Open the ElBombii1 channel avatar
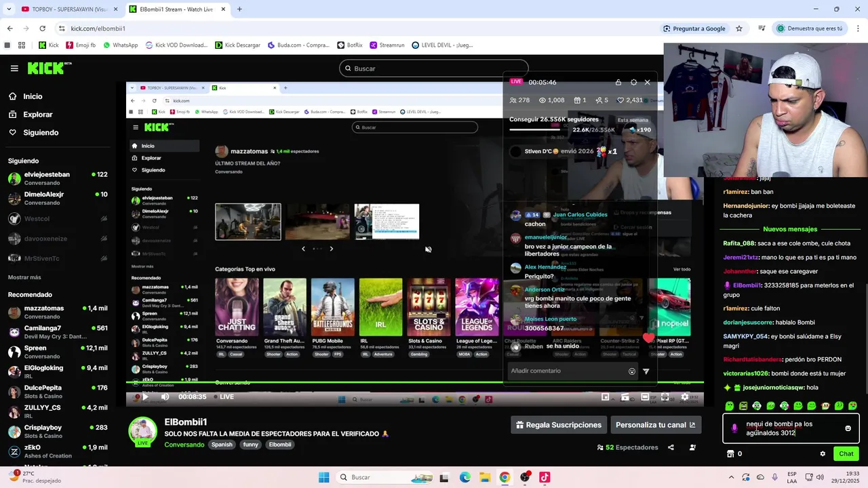 pos(143,432)
